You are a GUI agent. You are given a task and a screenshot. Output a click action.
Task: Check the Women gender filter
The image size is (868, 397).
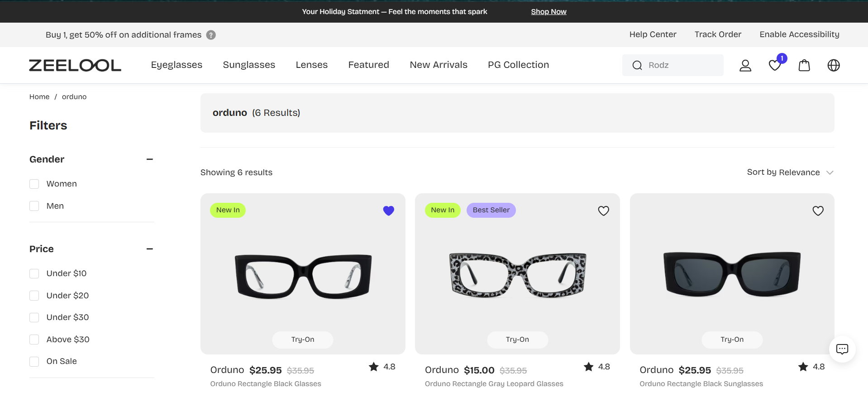click(x=34, y=184)
